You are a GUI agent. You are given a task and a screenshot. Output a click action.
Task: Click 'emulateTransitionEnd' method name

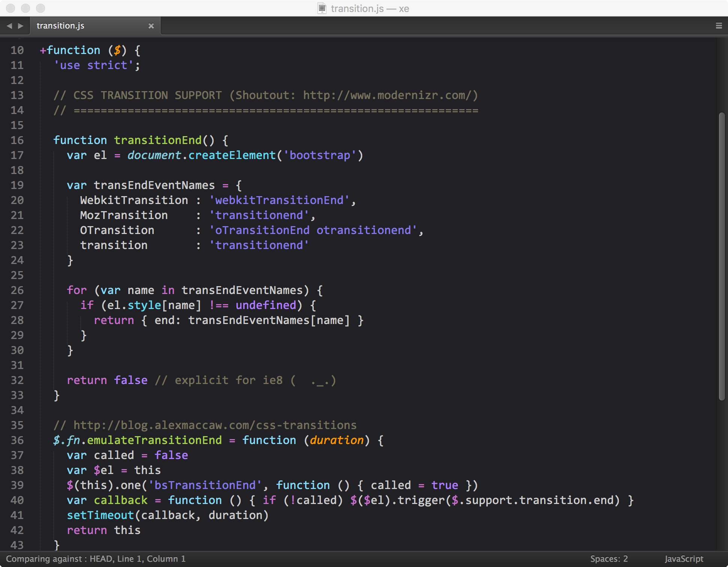[154, 440]
